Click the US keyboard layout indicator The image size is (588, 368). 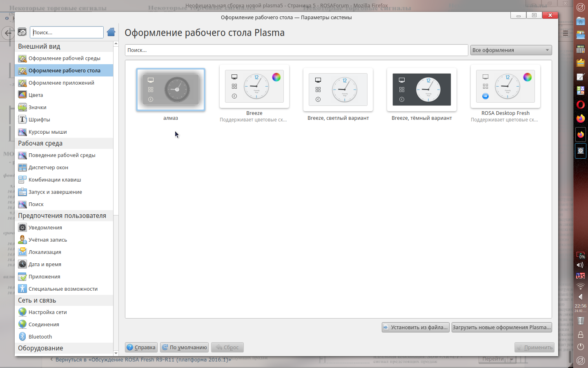(x=580, y=276)
